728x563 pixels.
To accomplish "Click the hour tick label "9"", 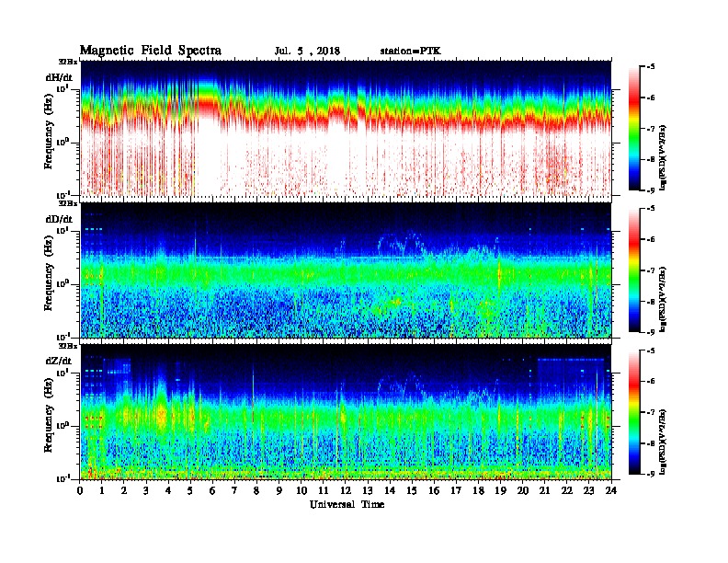I will click(279, 490).
